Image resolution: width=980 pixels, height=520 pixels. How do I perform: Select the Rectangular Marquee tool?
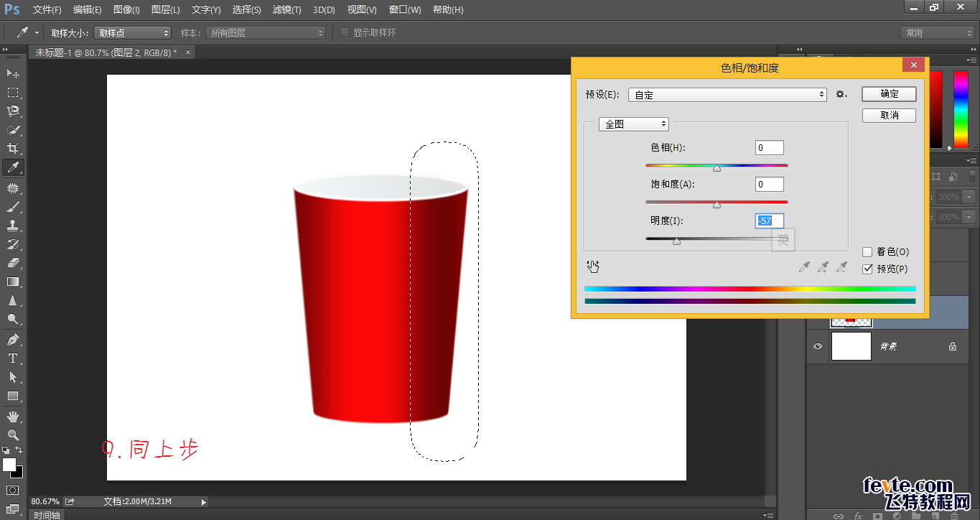pyautogui.click(x=13, y=93)
